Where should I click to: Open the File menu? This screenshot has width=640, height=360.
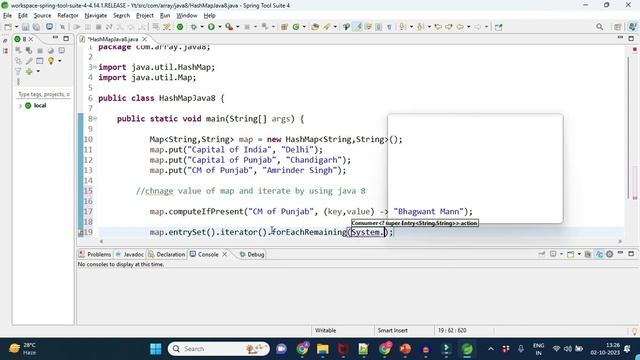[x=7, y=16]
